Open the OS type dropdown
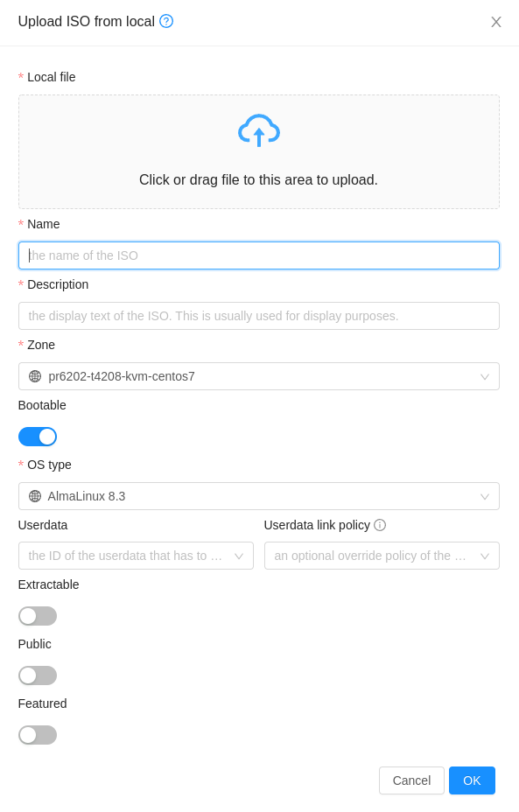 (x=258, y=496)
